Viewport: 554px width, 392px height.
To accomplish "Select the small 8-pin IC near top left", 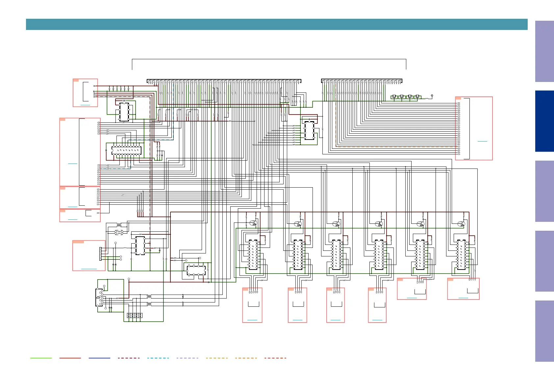I will click(124, 112).
